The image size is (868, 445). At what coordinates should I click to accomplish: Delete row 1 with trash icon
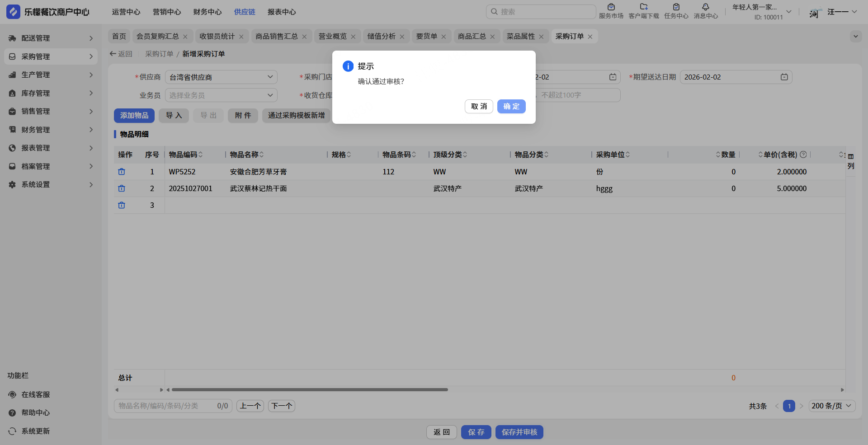pyautogui.click(x=122, y=172)
